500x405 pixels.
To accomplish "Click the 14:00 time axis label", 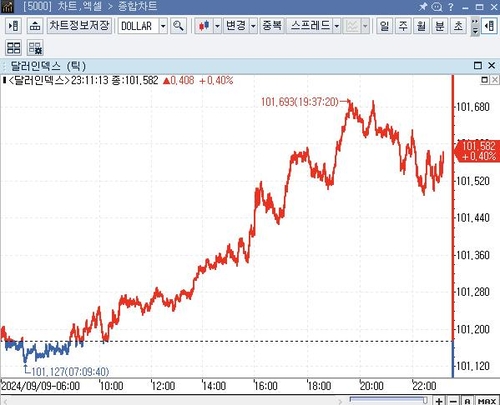I will coord(214,386).
